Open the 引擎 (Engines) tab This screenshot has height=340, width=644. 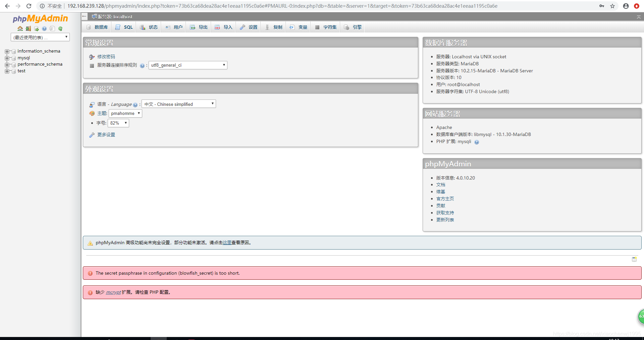coord(353,27)
